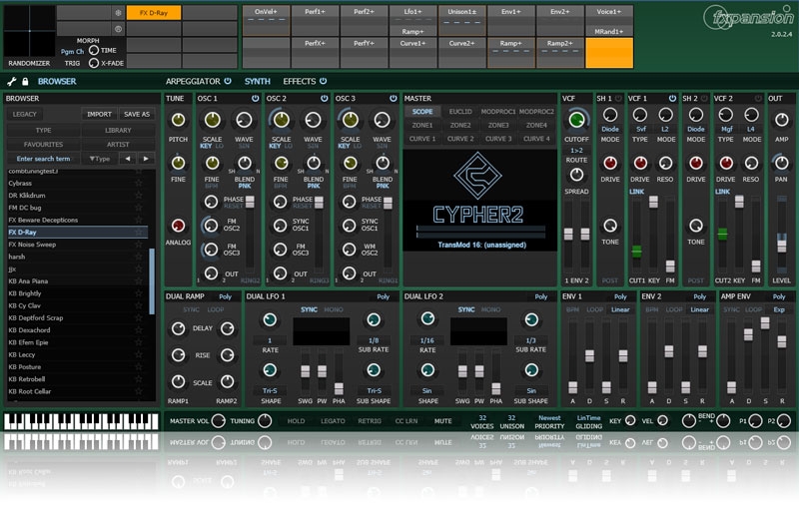Open the Type filter dropdown
This screenshot has width=799, height=532.
pos(100,159)
